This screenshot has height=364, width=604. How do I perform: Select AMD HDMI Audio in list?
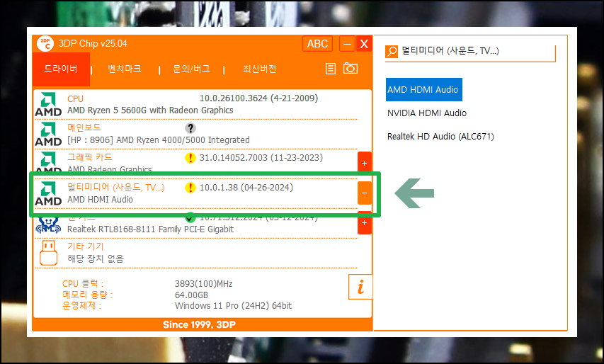pos(423,90)
